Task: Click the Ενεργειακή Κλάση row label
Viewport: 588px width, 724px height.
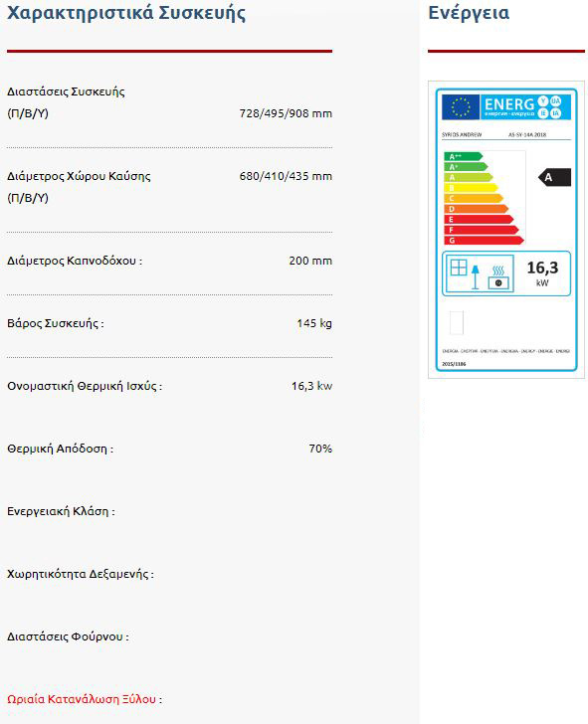Action: coord(61,511)
